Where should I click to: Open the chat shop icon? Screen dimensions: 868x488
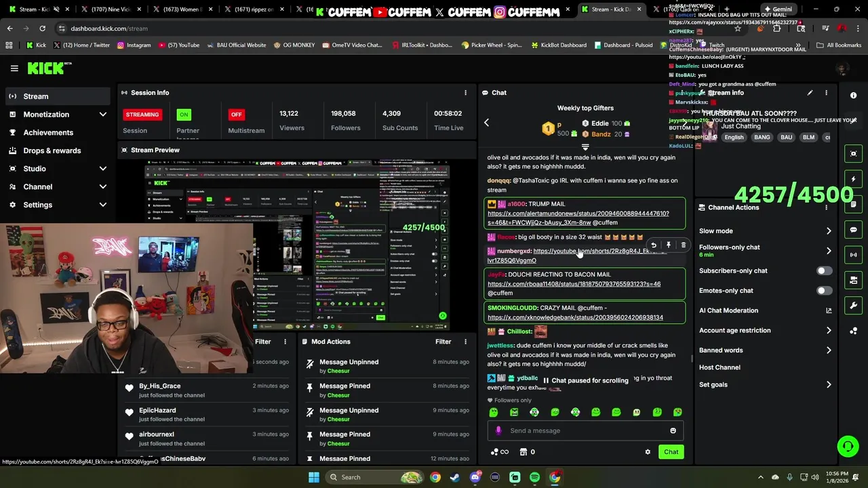coord(524,452)
